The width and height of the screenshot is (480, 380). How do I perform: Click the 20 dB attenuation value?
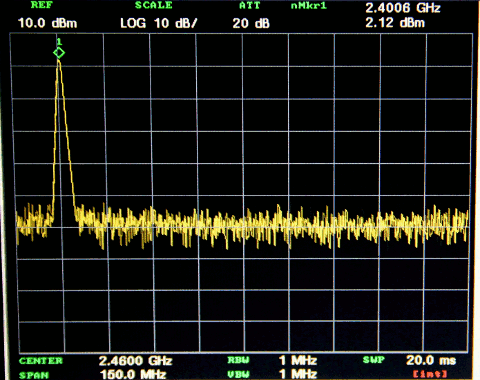(251, 23)
